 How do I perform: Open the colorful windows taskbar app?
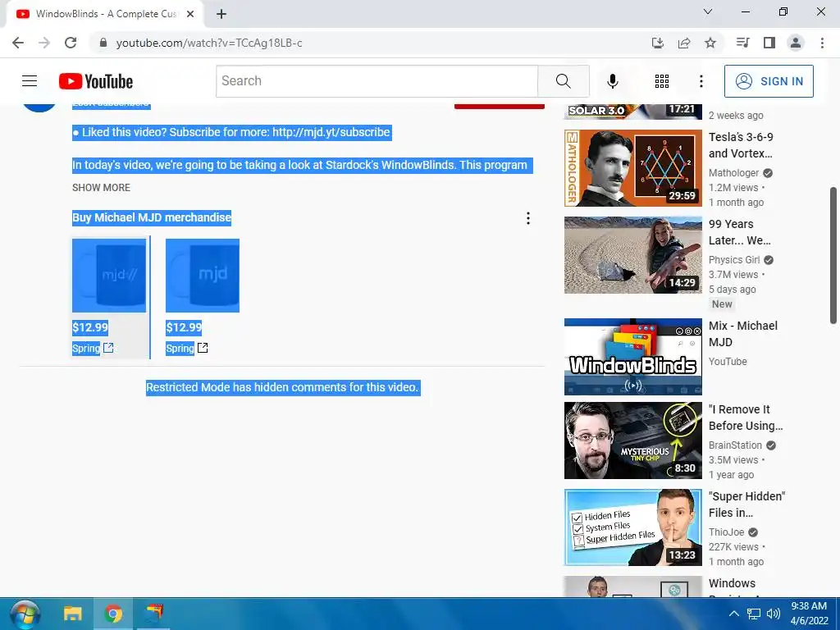click(x=153, y=614)
